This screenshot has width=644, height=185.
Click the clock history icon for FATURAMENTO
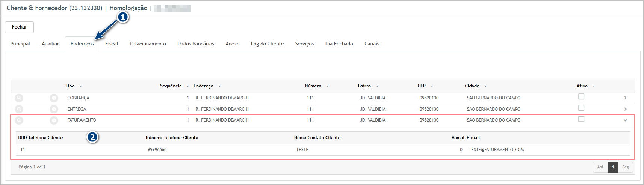pos(54,120)
